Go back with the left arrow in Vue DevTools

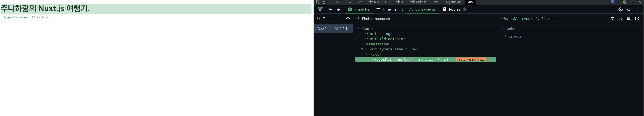[x=330, y=9]
